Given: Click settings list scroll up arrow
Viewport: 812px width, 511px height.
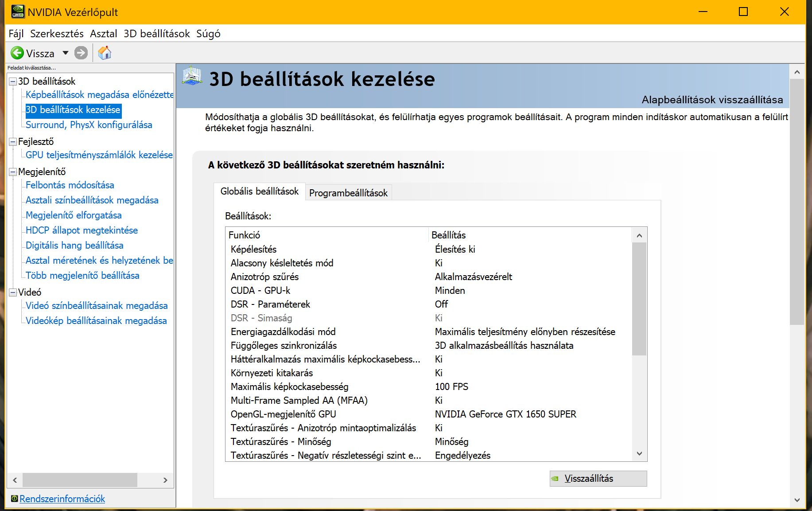Looking at the screenshot, I should click(639, 235).
